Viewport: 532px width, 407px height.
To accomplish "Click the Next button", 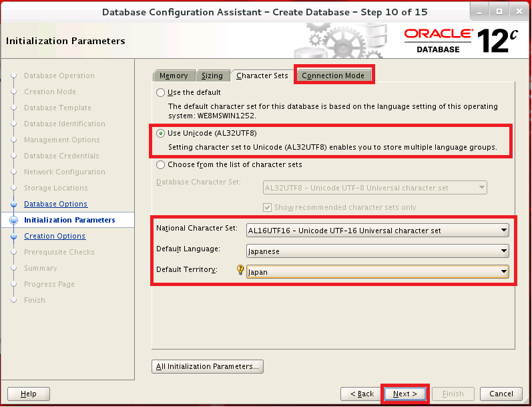I will [405, 394].
